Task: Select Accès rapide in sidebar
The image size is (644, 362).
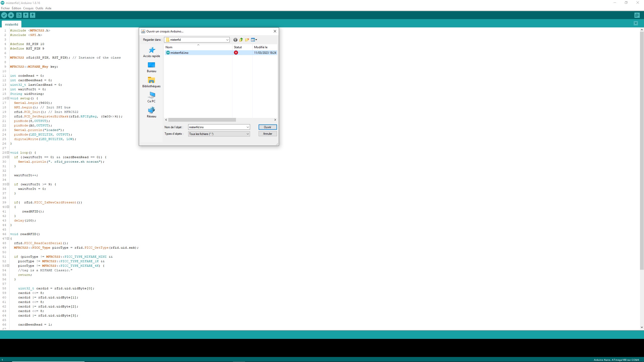Action: tap(151, 52)
